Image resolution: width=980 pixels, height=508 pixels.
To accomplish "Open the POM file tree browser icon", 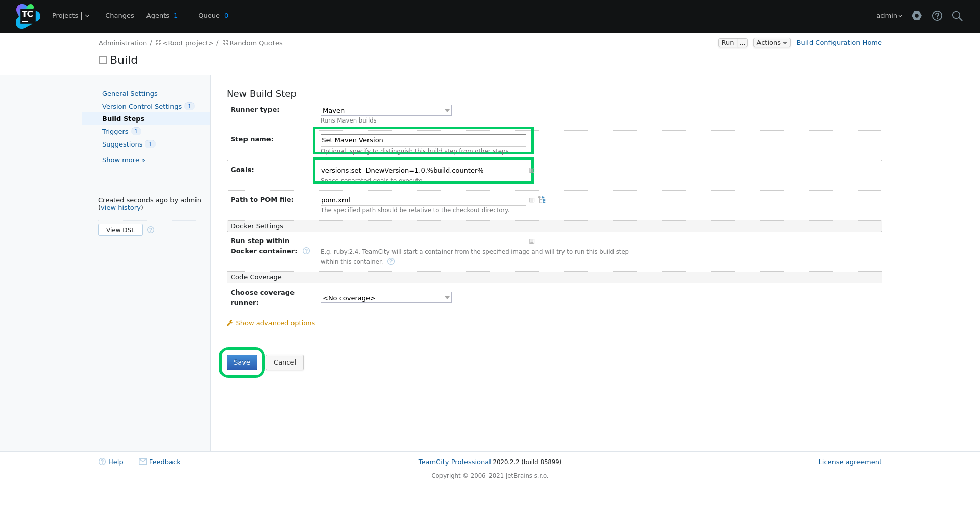I will 542,200.
